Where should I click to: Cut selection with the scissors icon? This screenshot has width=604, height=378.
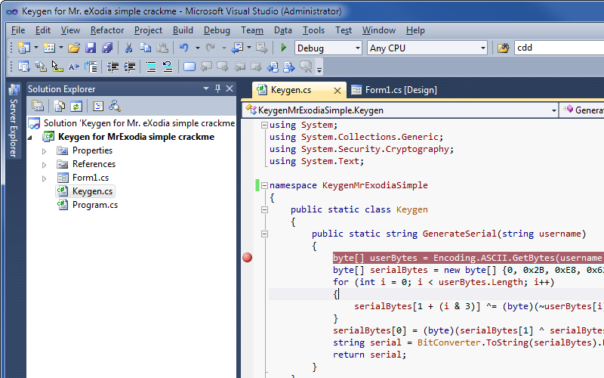point(128,48)
